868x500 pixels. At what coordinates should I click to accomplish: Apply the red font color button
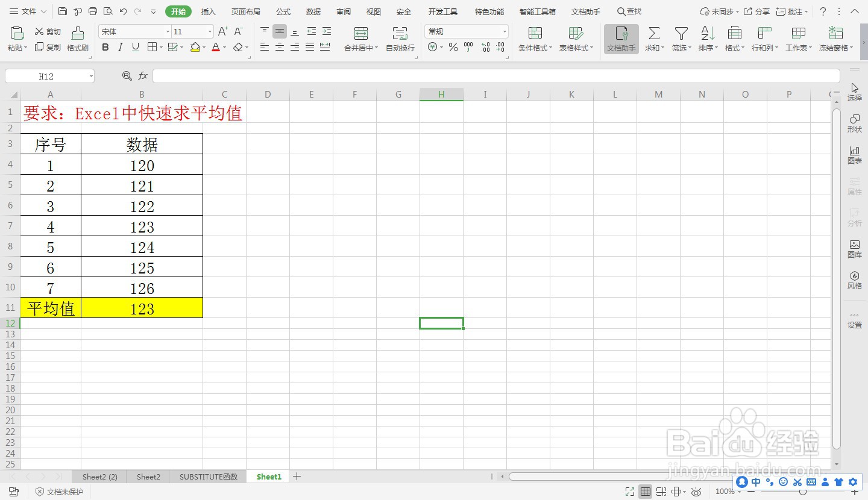(216, 47)
